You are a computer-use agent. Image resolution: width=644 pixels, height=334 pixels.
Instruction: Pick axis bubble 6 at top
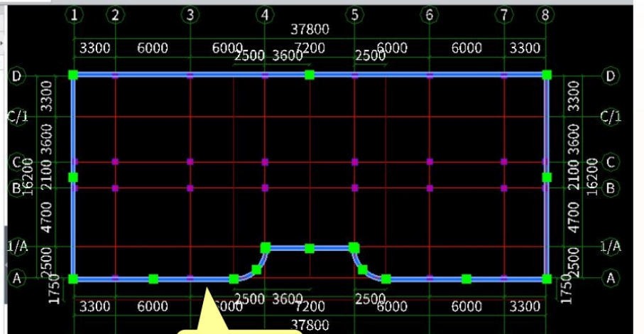coord(429,15)
